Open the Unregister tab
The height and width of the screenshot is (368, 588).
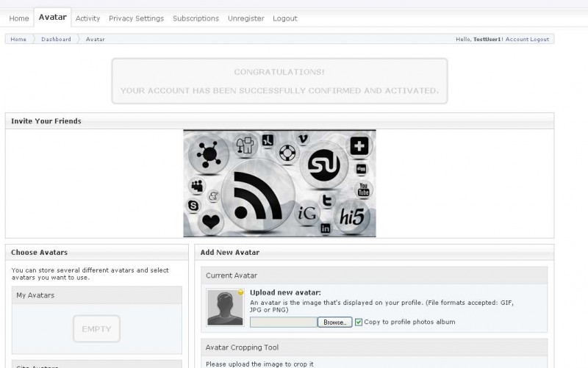click(x=246, y=18)
